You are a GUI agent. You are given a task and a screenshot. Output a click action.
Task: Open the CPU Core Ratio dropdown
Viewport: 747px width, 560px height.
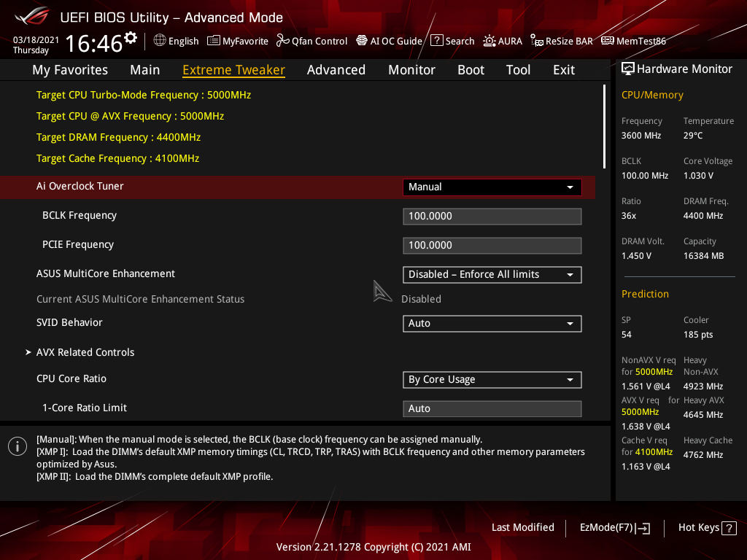click(492, 380)
